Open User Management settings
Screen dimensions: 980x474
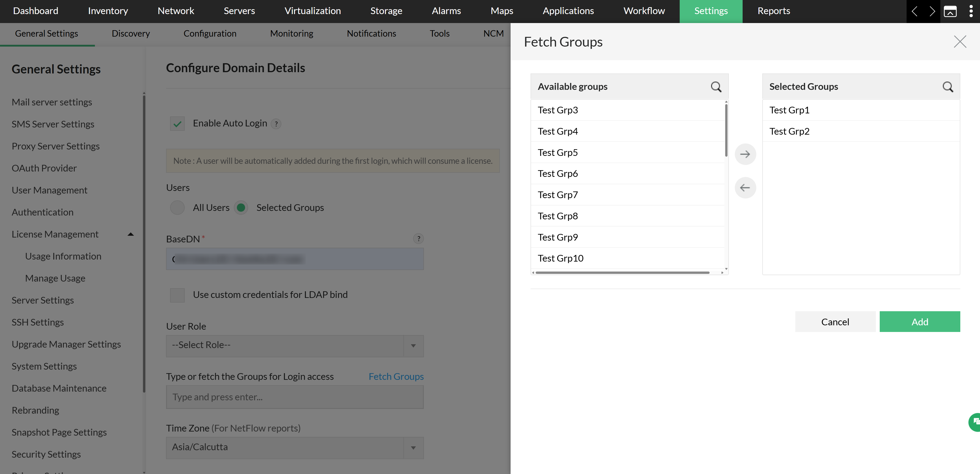coord(49,190)
